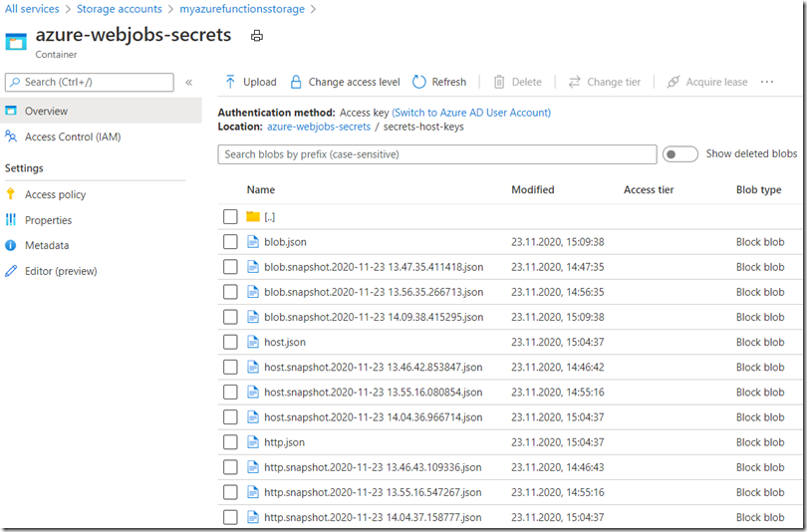Click file icon of host.snapshot 13.46.42.853847.json
Viewport: 807px width, 532px height.
[253, 367]
